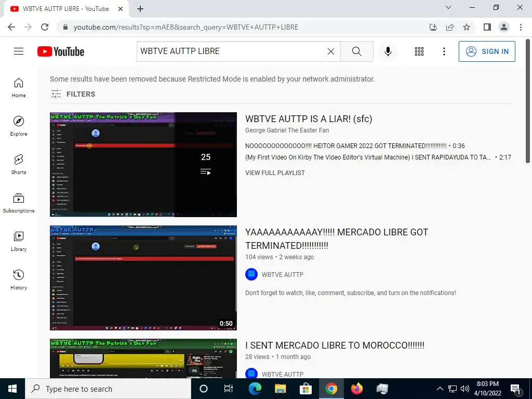Open Firefox from the taskbar
The width and height of the screenshot is (532, 399).
pyautogui.click(x=356, y=389)
